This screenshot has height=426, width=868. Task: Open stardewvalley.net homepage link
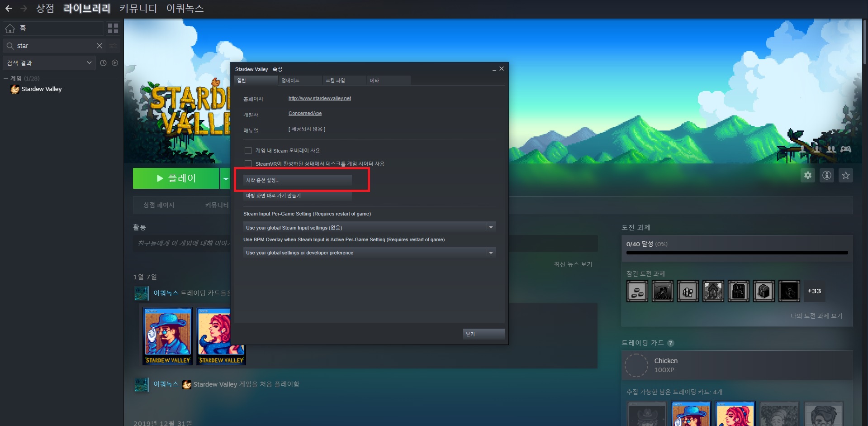point(320,98)
